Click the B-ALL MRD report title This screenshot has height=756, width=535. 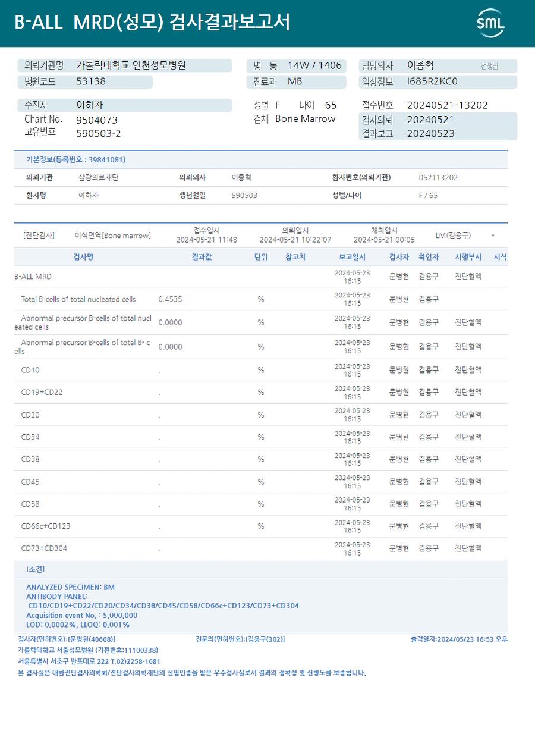(152, 23)
